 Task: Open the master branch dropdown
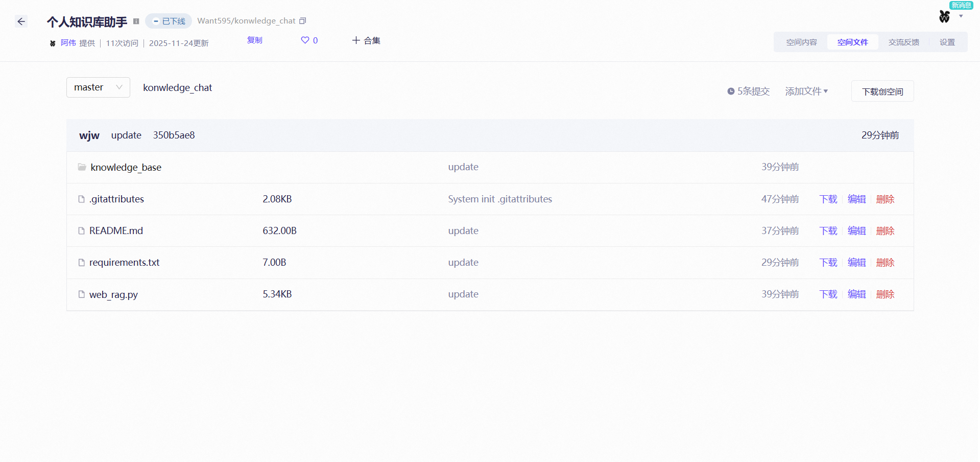click(98, 87)
